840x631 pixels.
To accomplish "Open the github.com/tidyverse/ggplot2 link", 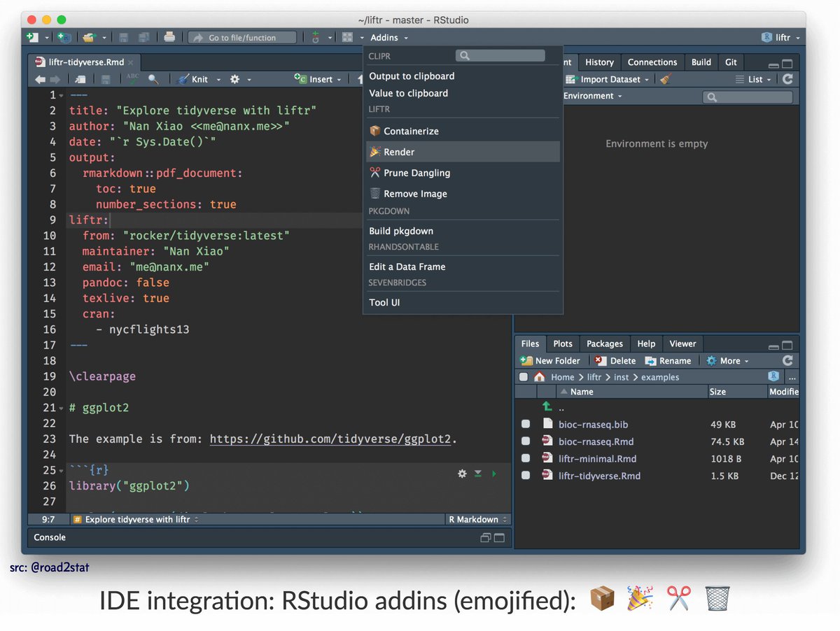I will pos(330,439).
